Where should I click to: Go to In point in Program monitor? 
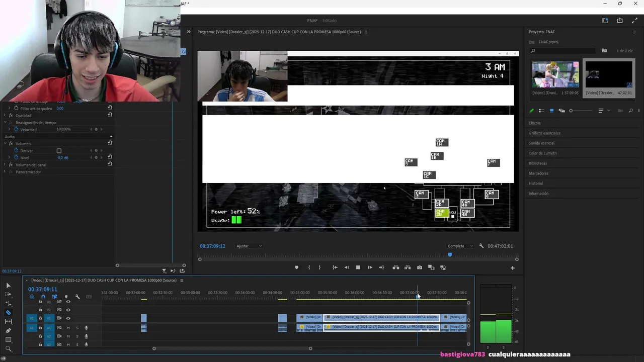[335, 267]
